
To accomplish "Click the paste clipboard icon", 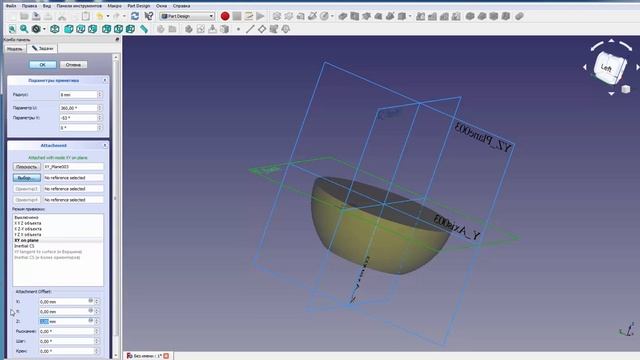I will tap(86, 16).
